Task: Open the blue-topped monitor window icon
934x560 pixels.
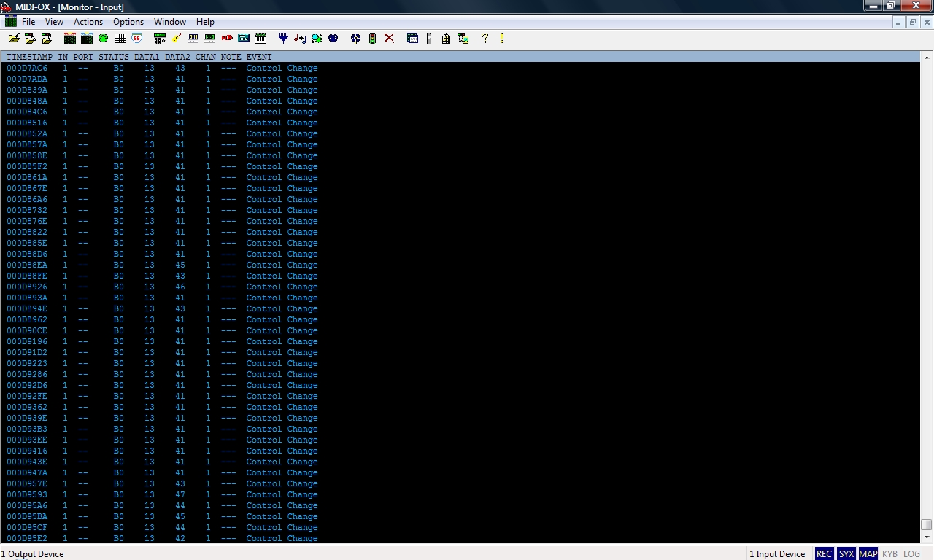Action: pyautogui.click(x=87, y=38)
